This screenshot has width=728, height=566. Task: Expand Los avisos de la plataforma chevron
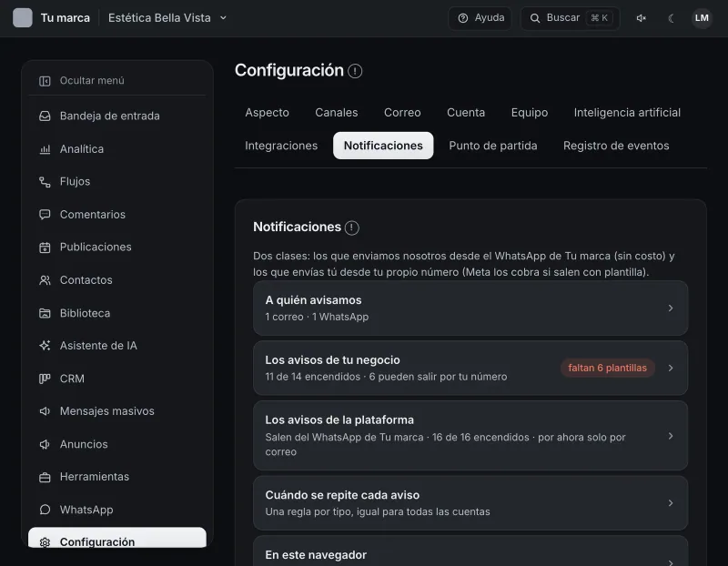point(671,436)
